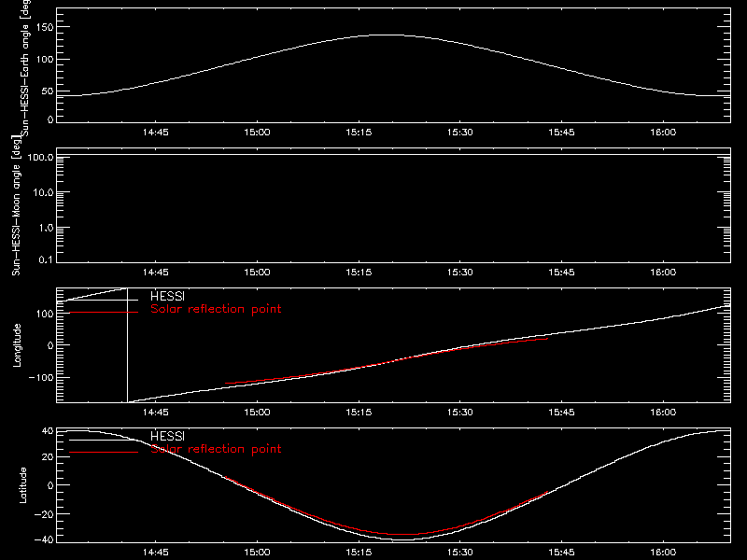Click the 15:45 time label under Moon angle plot
Image resolution: width=747 pixels, height=560 pixels.
tap(561, 272)
